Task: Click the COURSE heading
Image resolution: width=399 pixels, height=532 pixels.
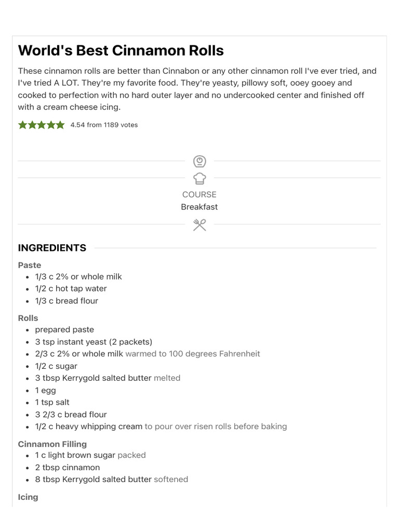Action: tap(199, 194)
